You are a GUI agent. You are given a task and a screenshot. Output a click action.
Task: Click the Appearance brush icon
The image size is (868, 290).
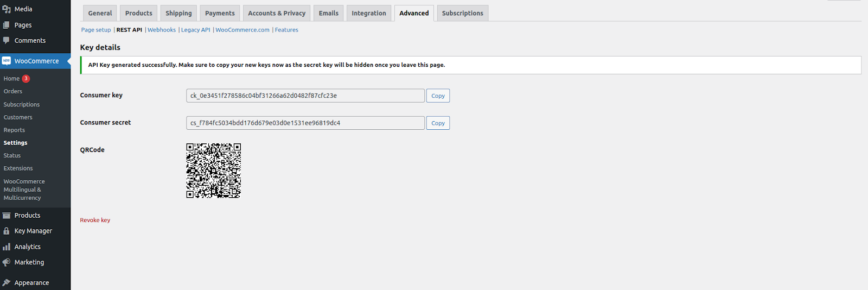pyautogui.click(x=7, y=283)
